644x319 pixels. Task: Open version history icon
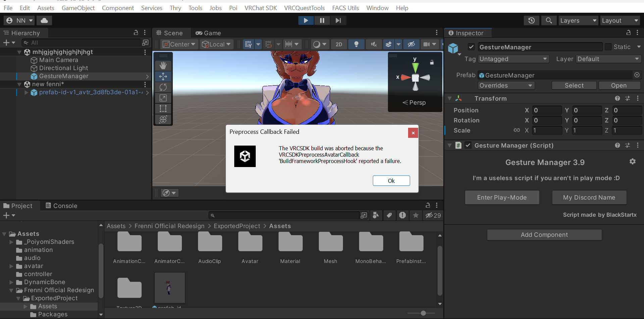[x=531, y=20]
